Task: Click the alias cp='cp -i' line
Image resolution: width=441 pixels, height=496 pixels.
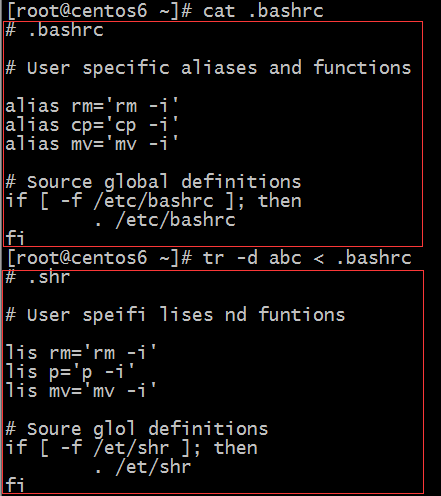Action: click(92, 126)
